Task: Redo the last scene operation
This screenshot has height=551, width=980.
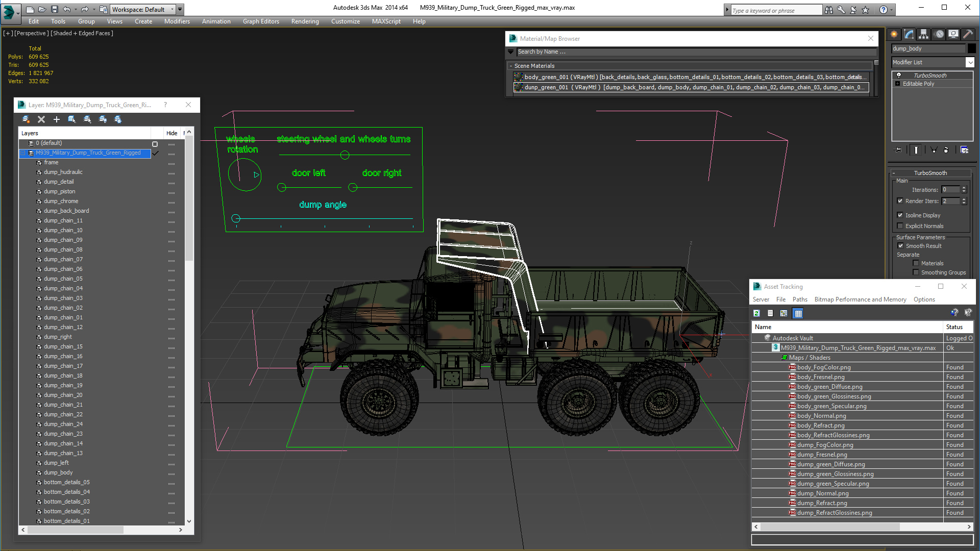Action: 85,9
